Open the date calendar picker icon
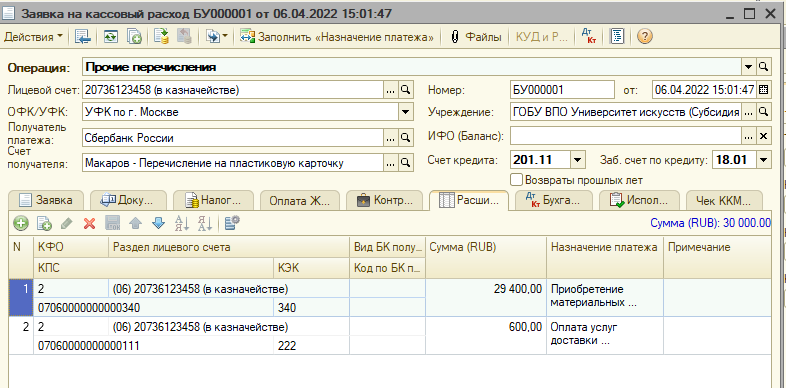The width and height of the screenshot is (786, 388). (763, 90)
